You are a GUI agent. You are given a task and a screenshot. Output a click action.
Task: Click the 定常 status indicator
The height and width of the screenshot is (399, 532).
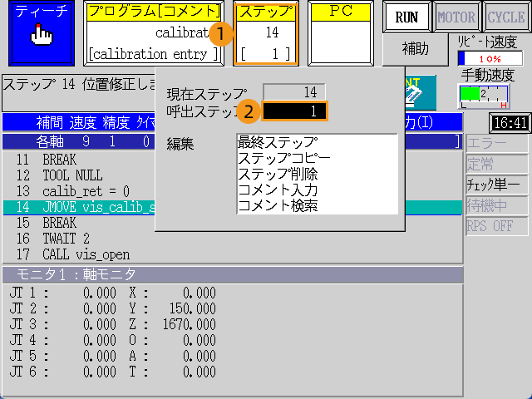(x=497, y=165)
